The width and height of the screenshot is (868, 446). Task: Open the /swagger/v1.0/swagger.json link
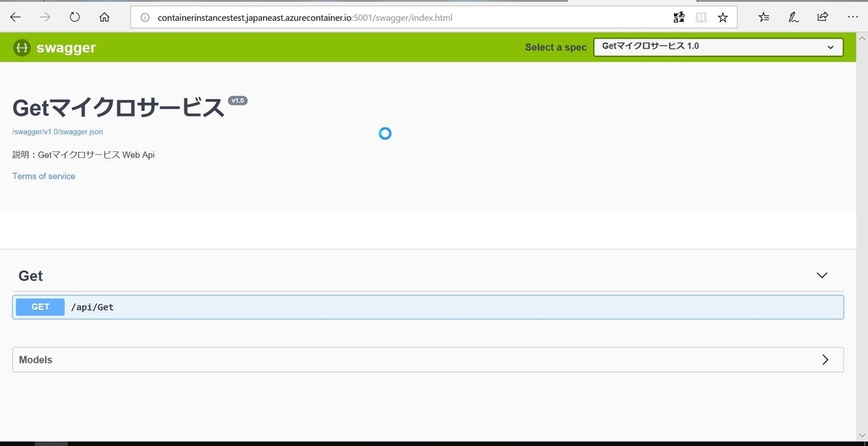click(57, 132)
